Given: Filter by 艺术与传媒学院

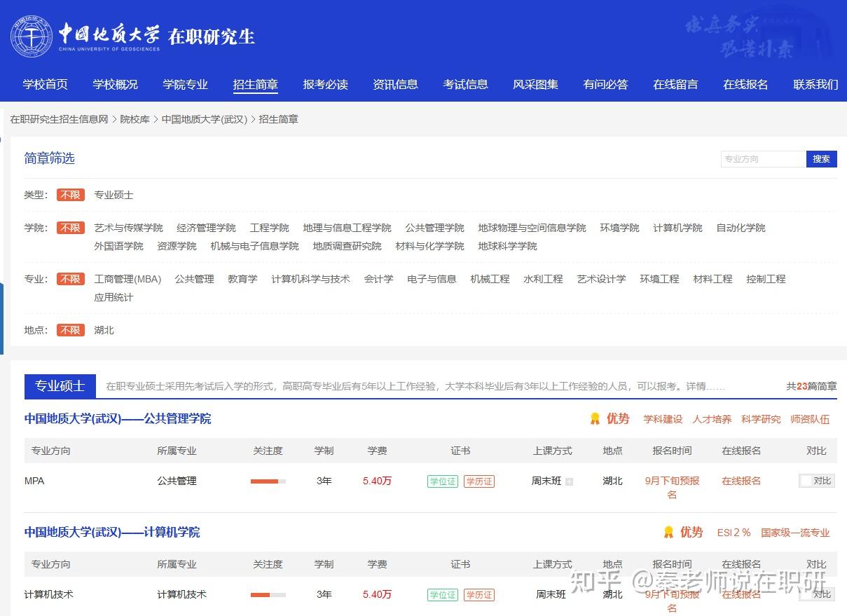Looking at the screenshot, I should pos(129,228).
